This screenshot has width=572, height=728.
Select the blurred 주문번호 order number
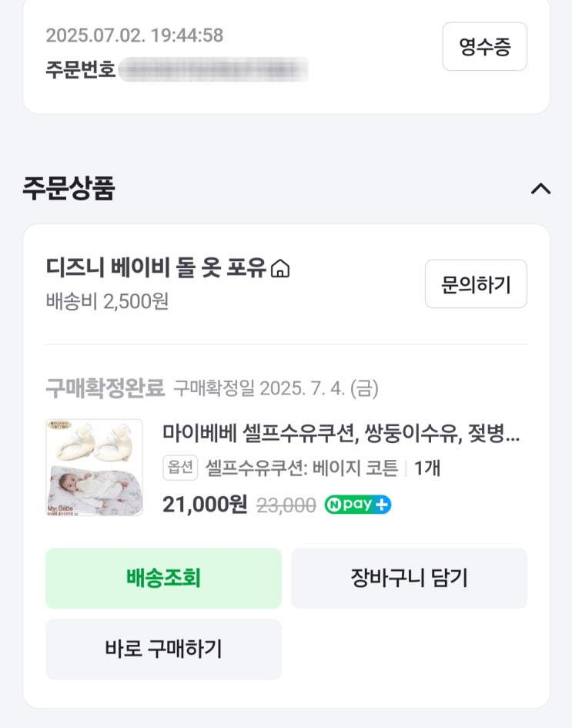[x=213, y=69]
